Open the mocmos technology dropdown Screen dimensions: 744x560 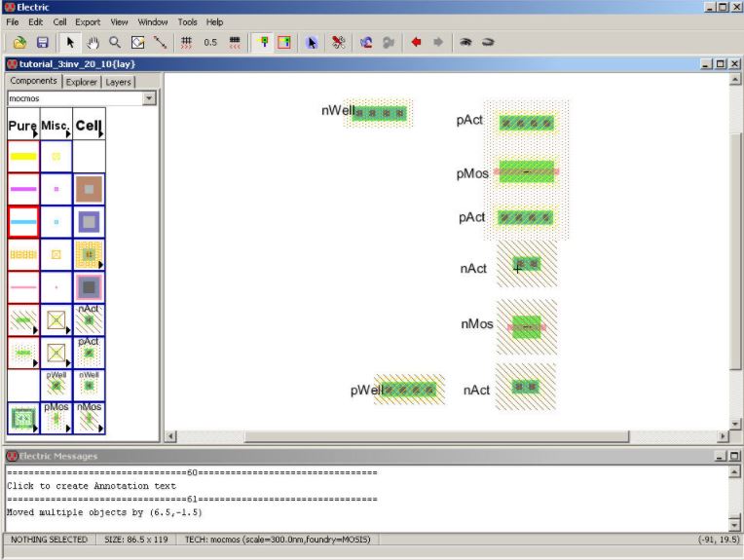149,98
